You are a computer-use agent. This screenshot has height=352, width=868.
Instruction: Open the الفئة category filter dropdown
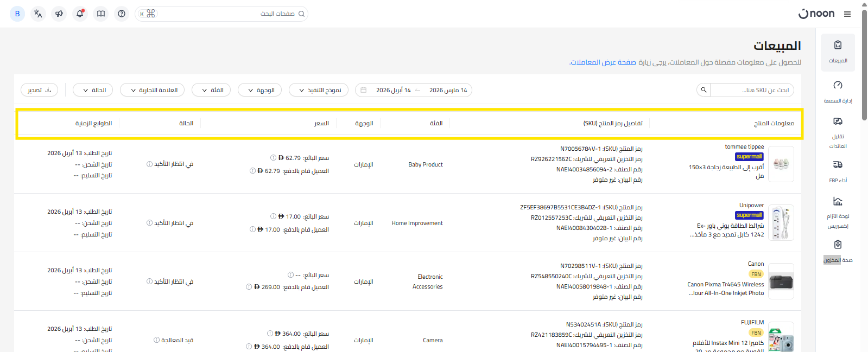(x=211, y=90)
